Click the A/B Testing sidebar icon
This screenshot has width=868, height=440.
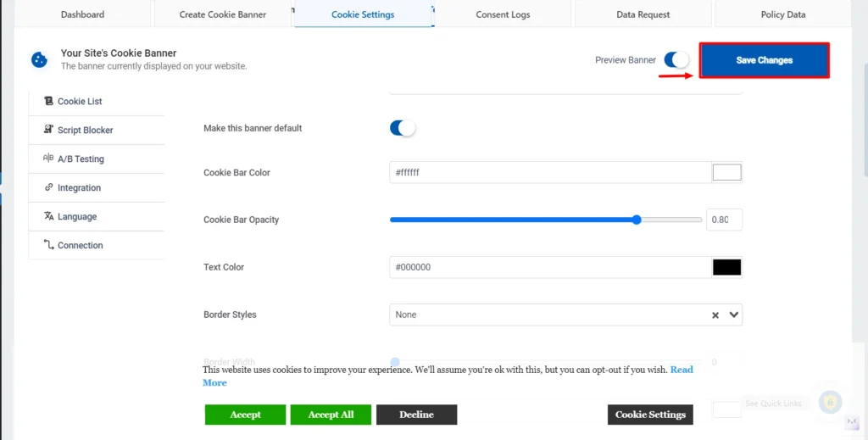click(x=48, y=159)
